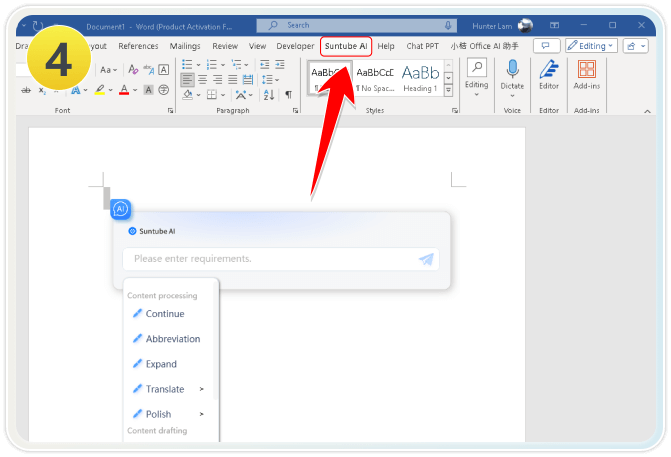The width and height of the screenshot is (671, 457).
Task: Open the Developer tab
Action: coord(295,46)
